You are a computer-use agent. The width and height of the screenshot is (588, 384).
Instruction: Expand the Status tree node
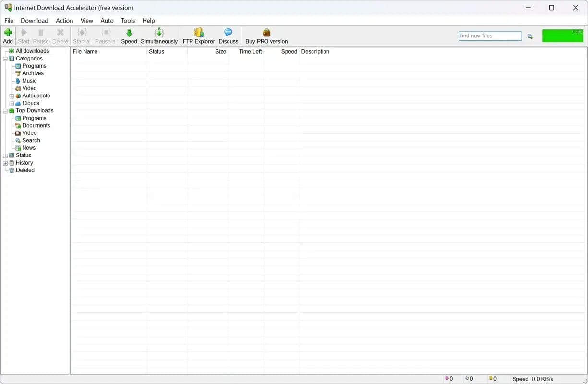5,156
